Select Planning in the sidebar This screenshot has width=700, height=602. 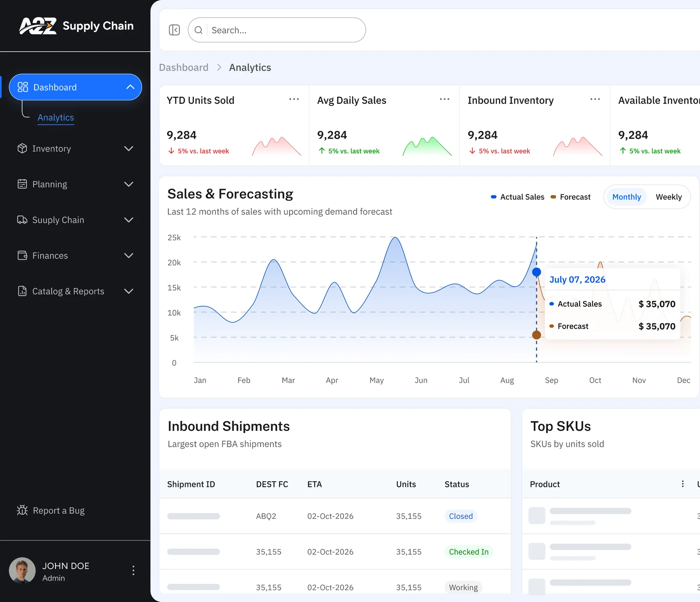click(75, 184)
